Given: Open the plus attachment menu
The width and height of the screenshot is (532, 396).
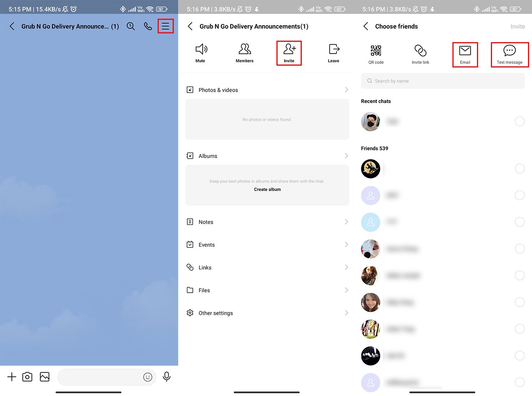Looking at the screenshot, I should pyautogui.click(x=12, y=377).
